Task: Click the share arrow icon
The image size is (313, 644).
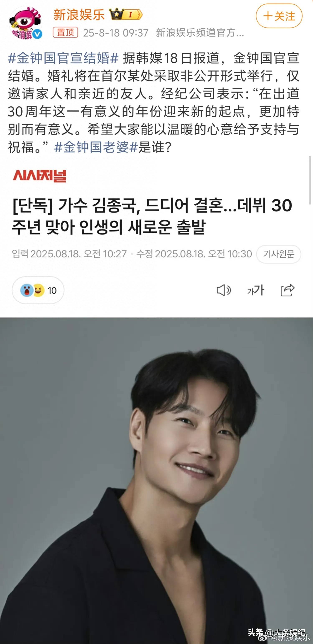Action: [288, 290]
